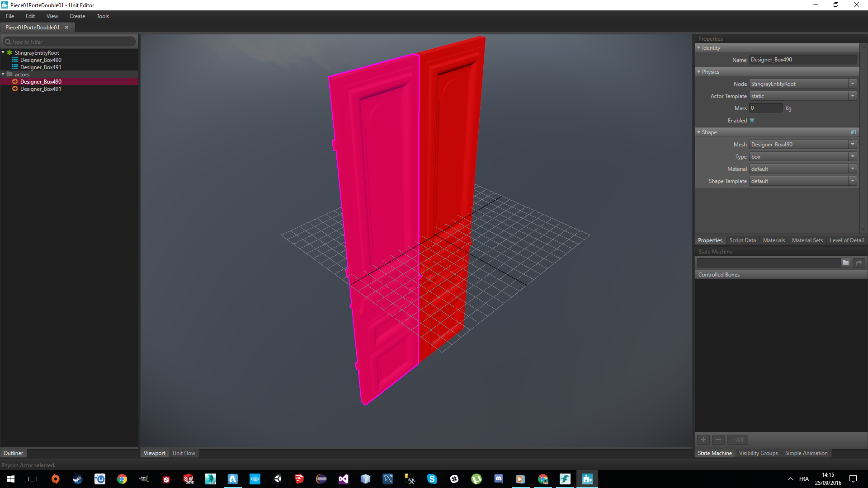Viewport: 868px width, 488px height.
Task: Select the StingrayEntityRoot node icon
Action: 9,52
